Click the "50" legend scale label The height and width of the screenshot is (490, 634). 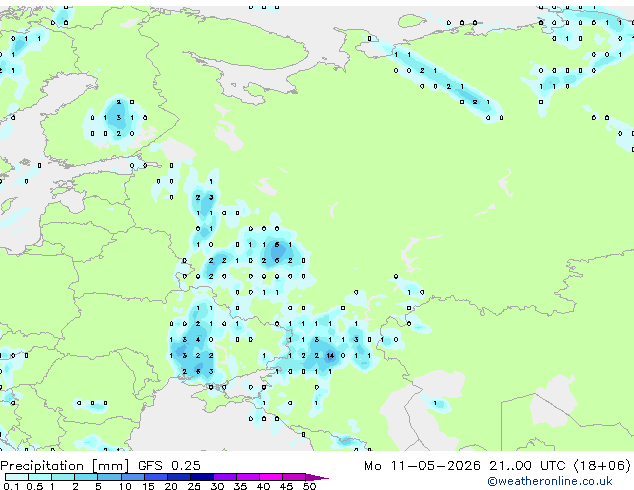pyautogui.click(x=309, y=486)
